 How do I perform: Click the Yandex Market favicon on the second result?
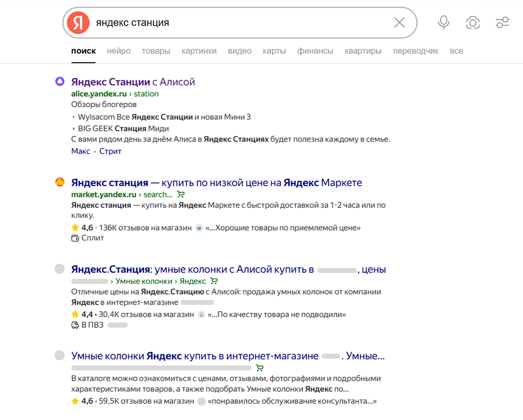coord(60,182)
